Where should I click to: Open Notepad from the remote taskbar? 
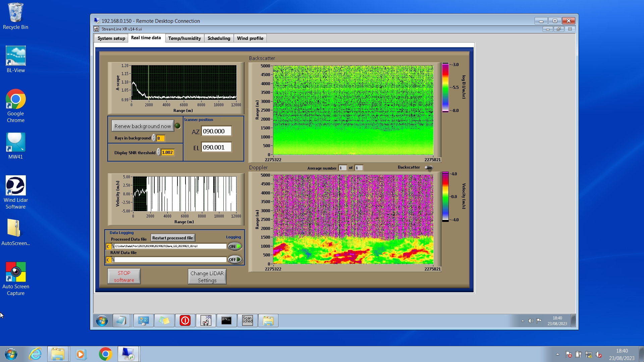[x=121, y=321]
